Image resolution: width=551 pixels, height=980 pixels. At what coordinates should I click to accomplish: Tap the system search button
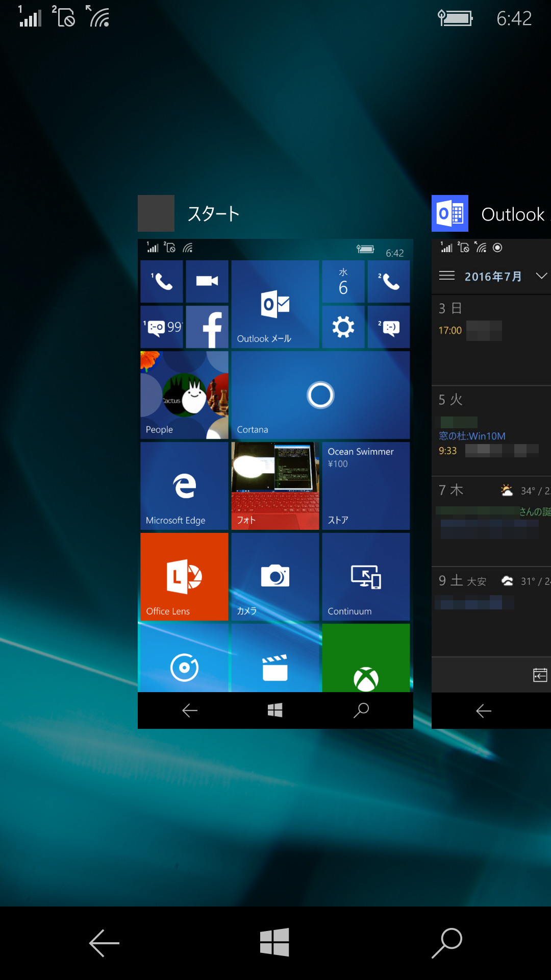pyautogui.click(x=447, y=943)
